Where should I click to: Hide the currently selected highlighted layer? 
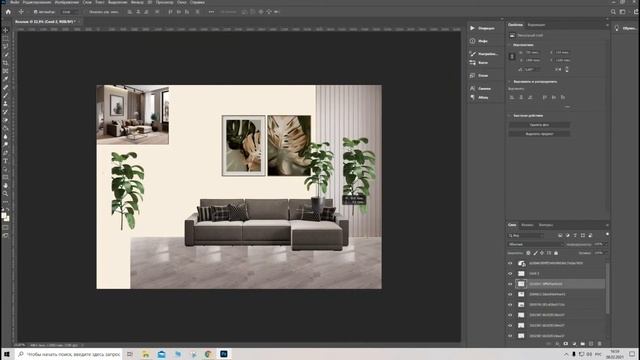pos(510,284)
